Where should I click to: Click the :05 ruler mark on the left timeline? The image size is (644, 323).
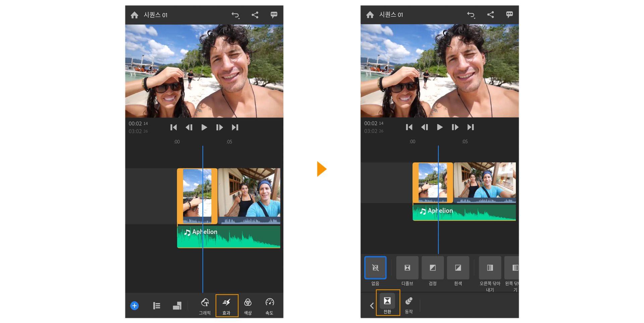pos(229,142)
